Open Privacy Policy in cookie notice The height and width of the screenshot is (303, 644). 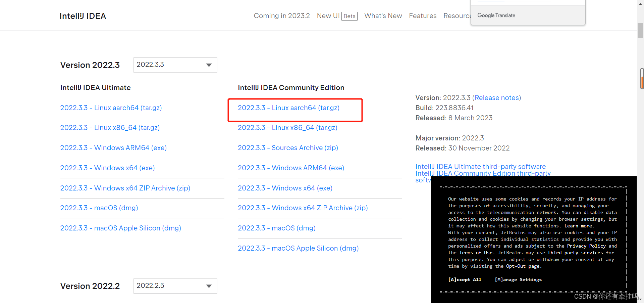coord(586,246)
